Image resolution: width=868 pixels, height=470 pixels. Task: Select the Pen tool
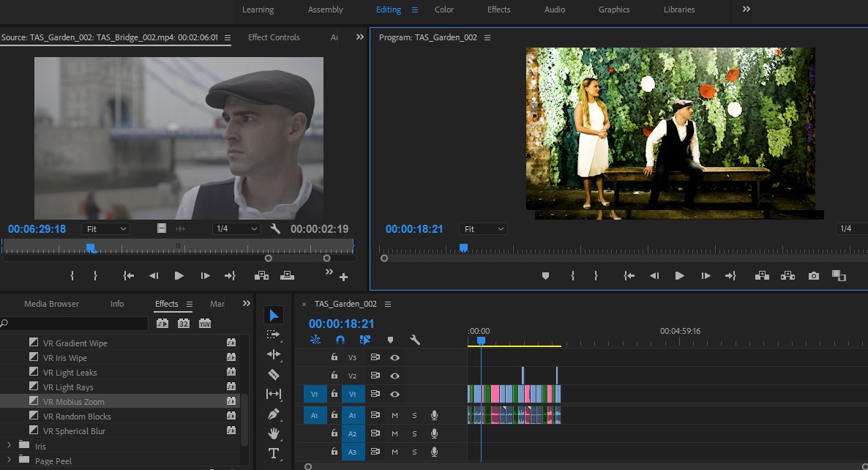(274, 414)
